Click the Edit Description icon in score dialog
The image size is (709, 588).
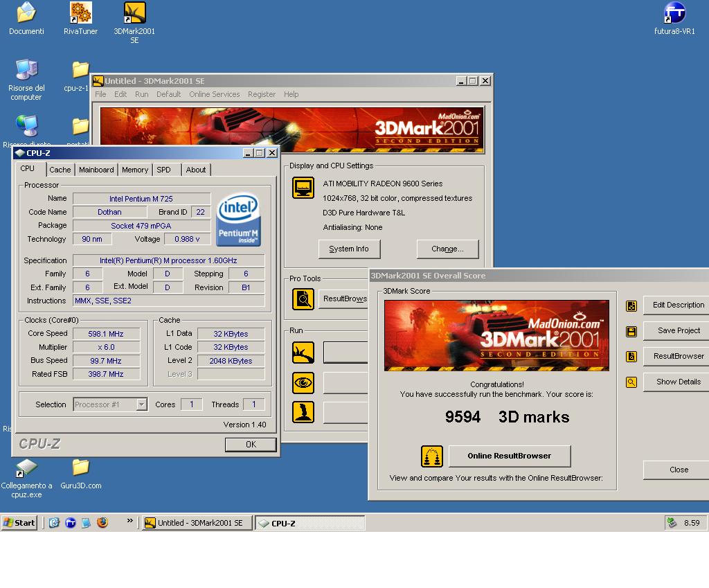[x=631, y=306]
